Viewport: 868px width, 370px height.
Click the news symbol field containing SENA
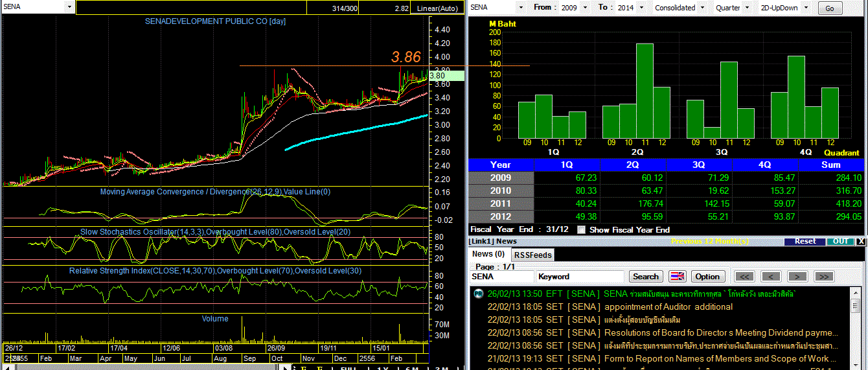click(501, 276)
